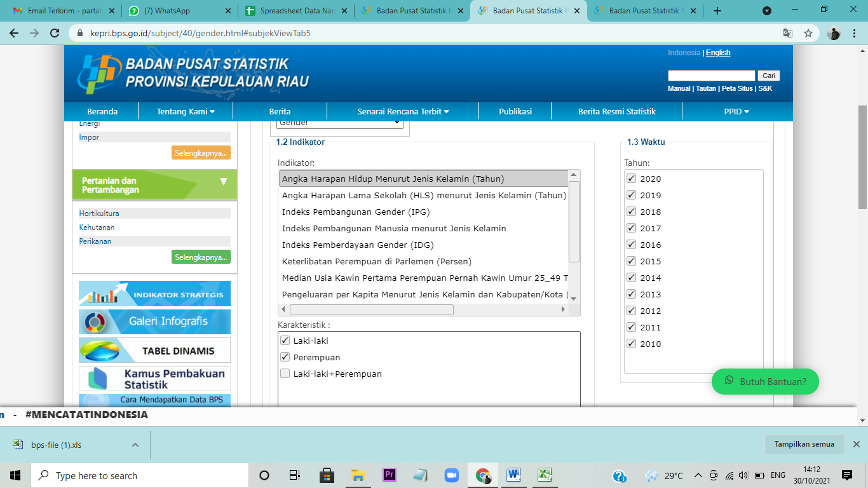
Task: Click the Chrome tab search dropdown arrow
Action: 767,11
